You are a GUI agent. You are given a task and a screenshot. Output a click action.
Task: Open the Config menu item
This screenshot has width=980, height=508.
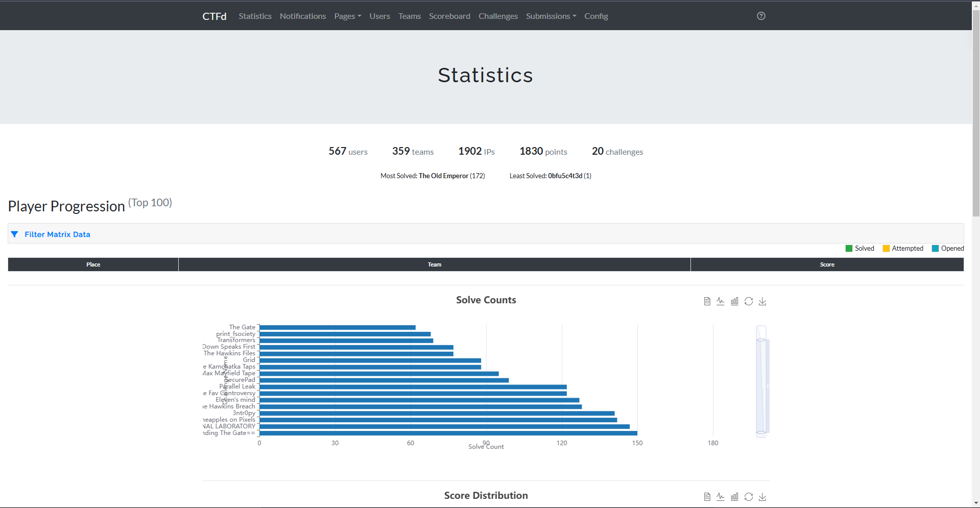click(x=596, y=16)
